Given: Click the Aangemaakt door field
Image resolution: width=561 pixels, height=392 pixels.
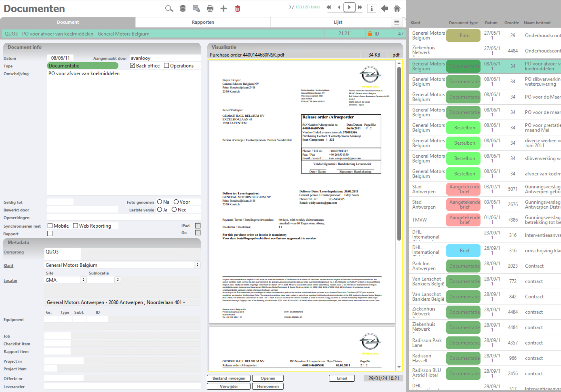Looking at the screenshot, I should pyautogui.click(x=165, y=58).
